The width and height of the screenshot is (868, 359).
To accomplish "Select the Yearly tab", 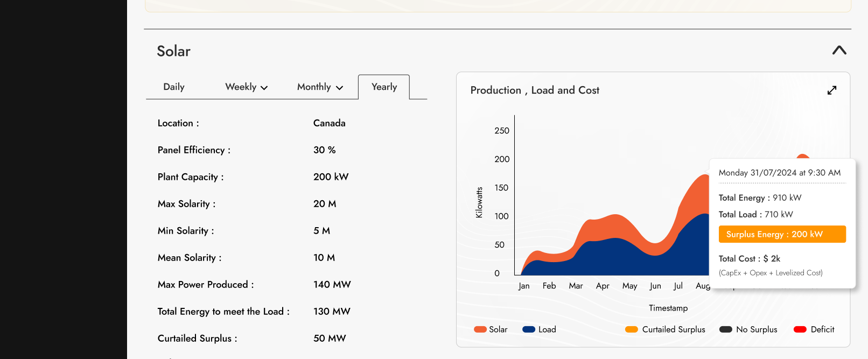I will [384, 87].
